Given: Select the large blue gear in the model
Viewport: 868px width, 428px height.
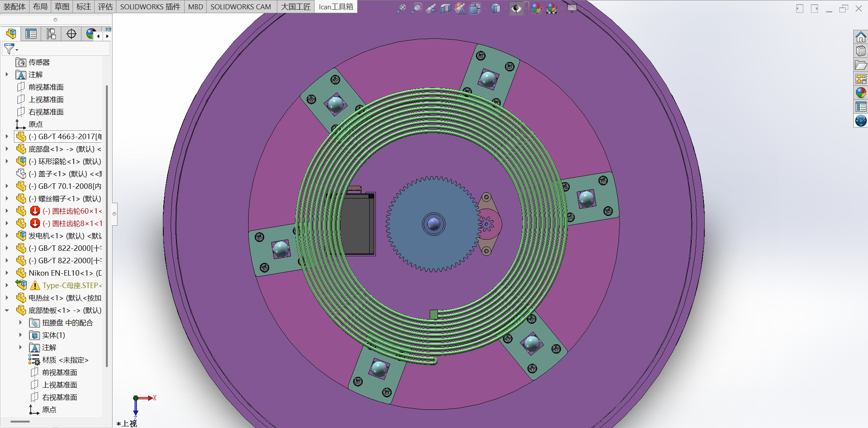Looking at the screenshot, I should pyautogui.click(x=433, y=224).
